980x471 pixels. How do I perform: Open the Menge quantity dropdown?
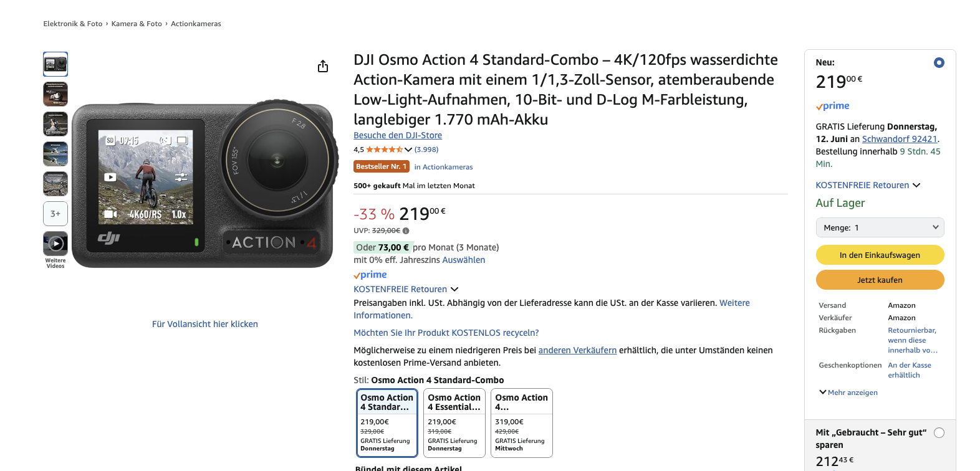880,227
